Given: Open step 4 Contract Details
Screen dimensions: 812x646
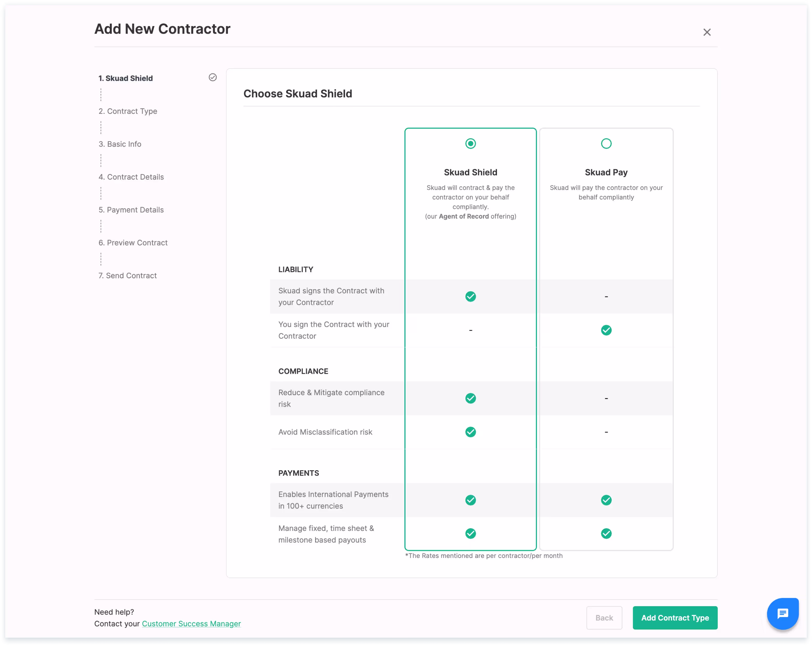Looking at the screenshot, I should point(131,177).
